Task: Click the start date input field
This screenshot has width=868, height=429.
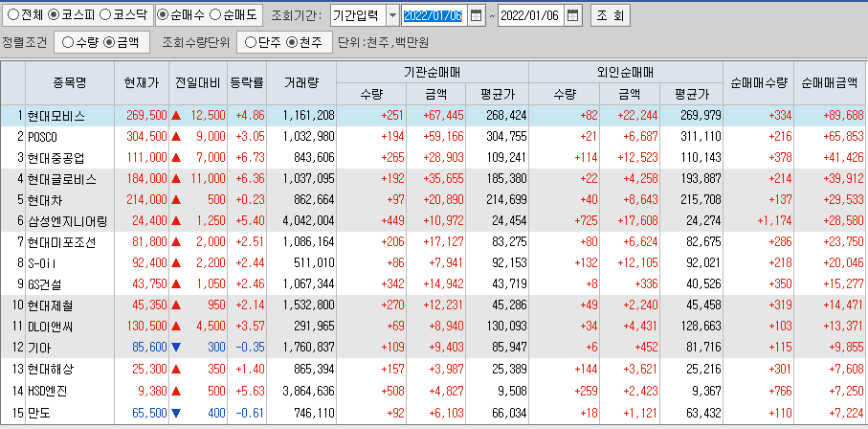Action: point(434,16)
